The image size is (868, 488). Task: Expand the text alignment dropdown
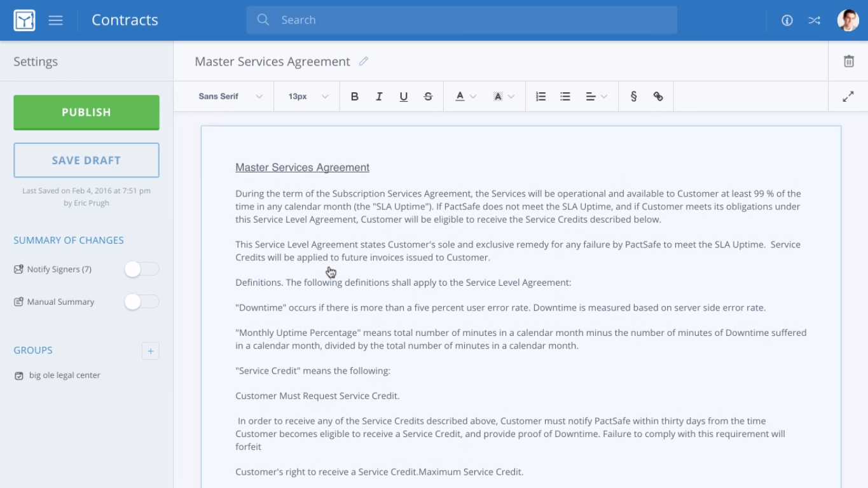(596, 97)
